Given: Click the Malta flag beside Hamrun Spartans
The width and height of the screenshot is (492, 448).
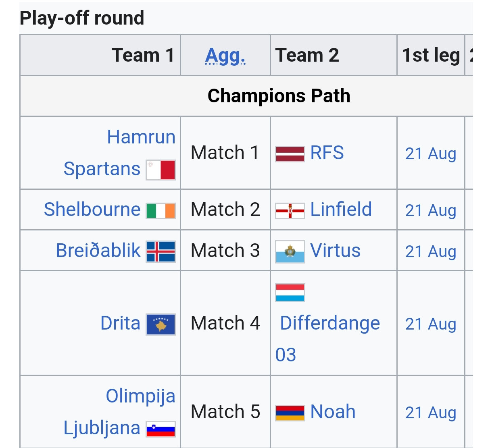Looking at the screenshot, I should point(161,170).
